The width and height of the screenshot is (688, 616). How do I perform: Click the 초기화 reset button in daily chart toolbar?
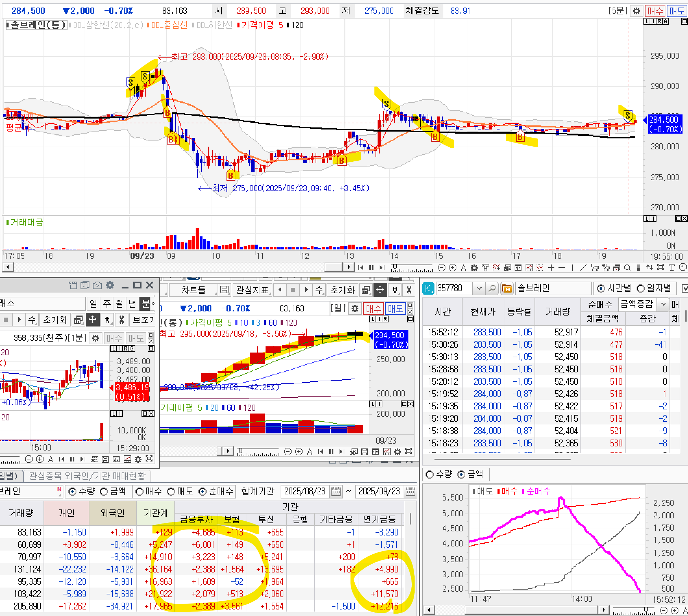click(x=342, y=290)
